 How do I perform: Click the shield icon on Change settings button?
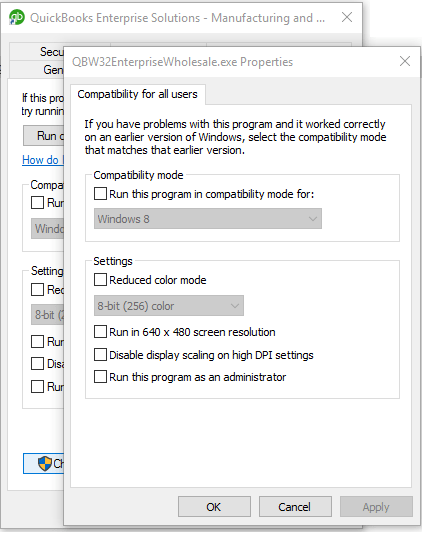[x=45, y=463]
